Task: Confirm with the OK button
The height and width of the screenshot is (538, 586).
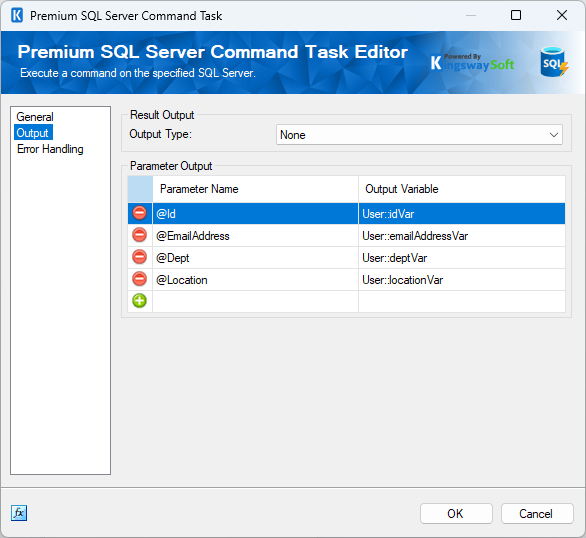Action: tap(456, 514)
